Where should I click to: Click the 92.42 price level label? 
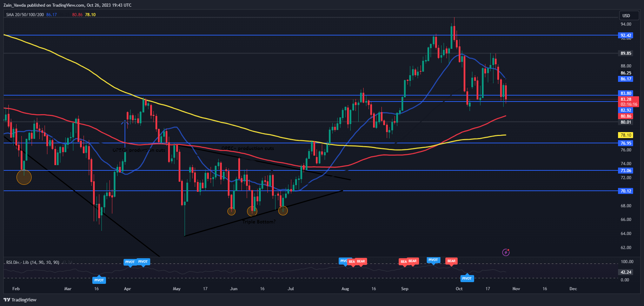tap(626, 35)
